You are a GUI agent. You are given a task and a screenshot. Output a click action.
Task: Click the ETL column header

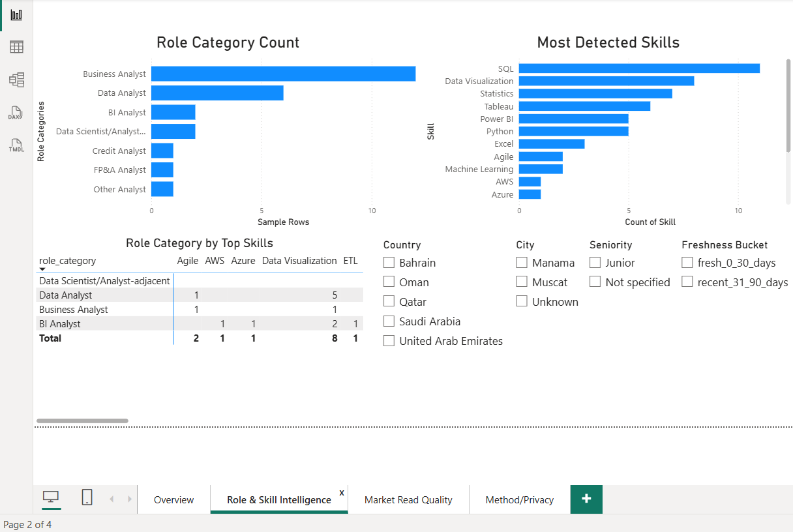pyautogui.click(x=351, y=261)
